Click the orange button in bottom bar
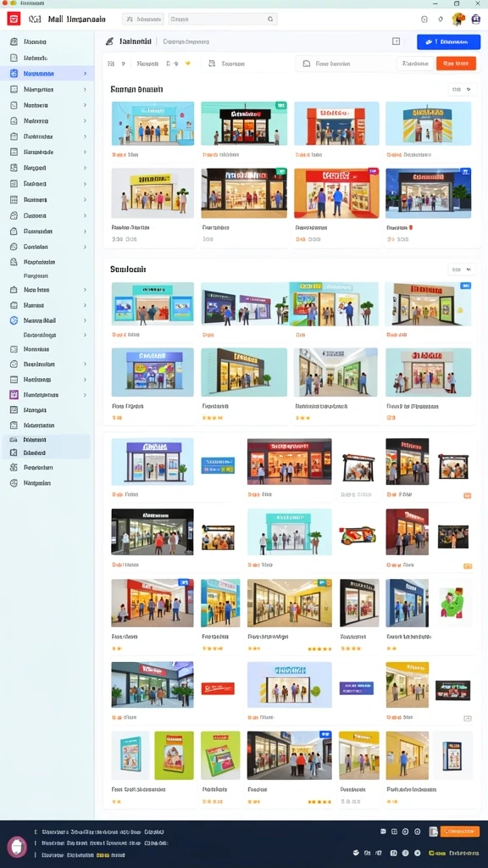The height and width of the screenshot is (868, 488). [x=460, y=832]
